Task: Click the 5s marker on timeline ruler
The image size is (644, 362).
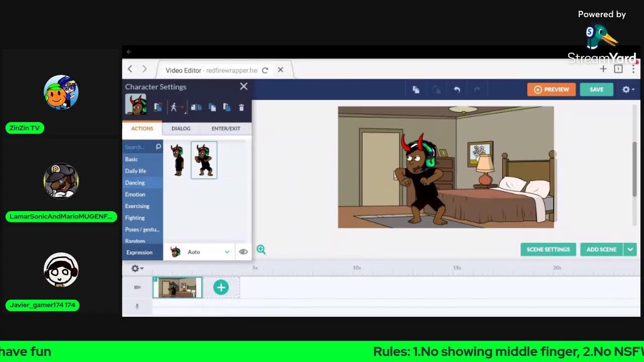Action: [x=255, y=267]
